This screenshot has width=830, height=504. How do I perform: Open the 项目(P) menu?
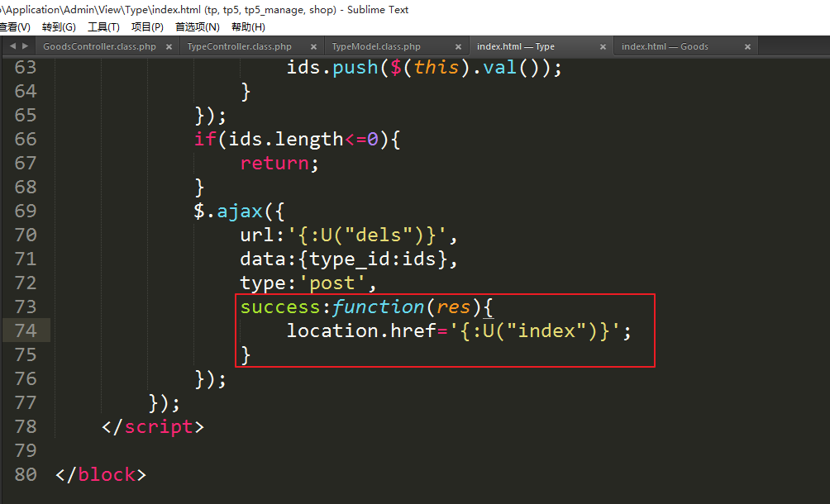147,26
